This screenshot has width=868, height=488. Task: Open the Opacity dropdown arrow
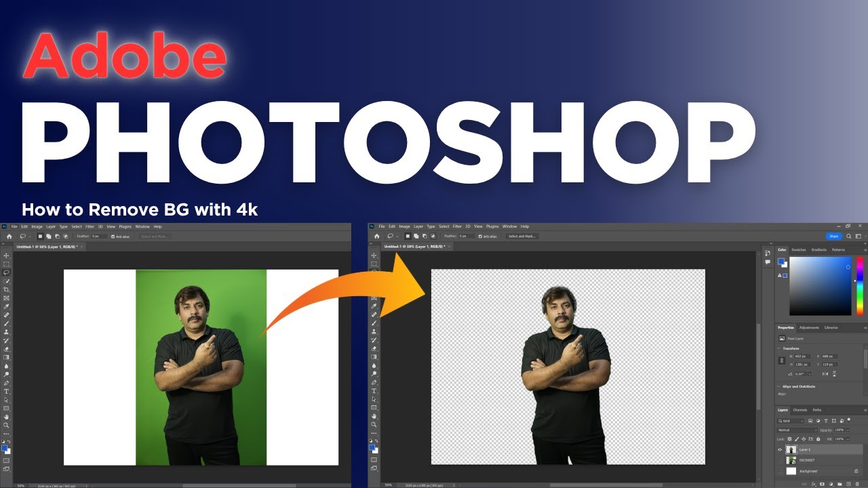pyautogui.click(x=848, y=430)
